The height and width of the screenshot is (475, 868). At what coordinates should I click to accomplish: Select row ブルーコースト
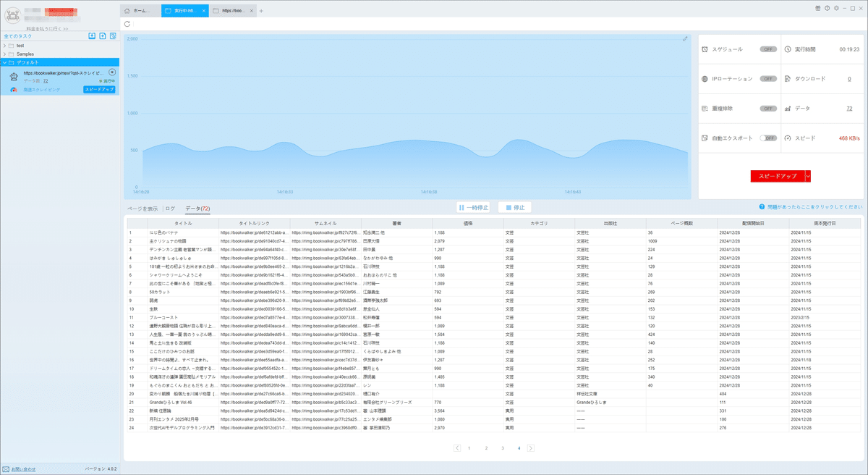[x=494, y=317]
